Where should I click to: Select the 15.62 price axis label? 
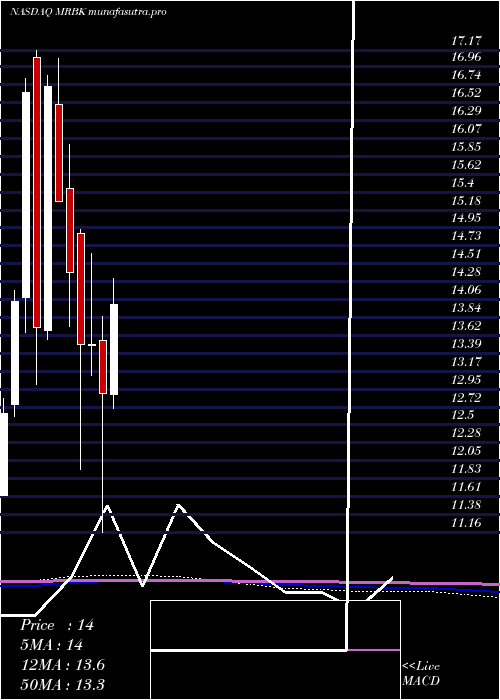(x=466, y=165)
